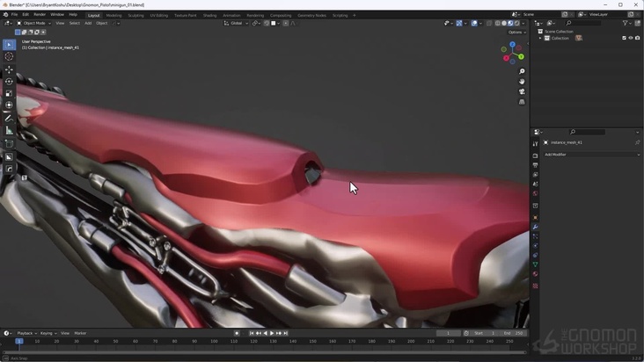644x362 pixels.
Task: Switch to the Modeling workspace tab
Action: click(113, 16)
